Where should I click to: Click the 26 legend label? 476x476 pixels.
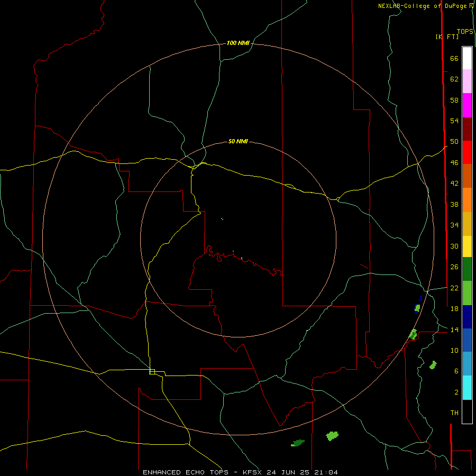pyautogui.click(x=454, y=267)
